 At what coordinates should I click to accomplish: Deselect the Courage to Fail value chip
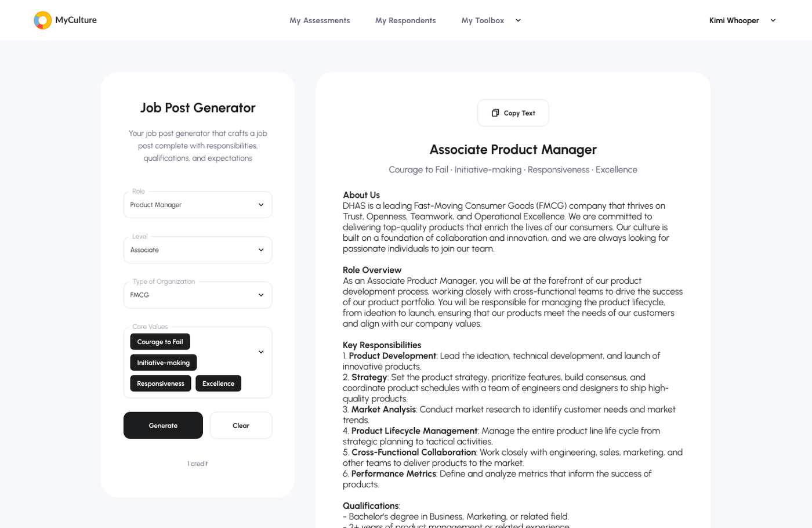click(x=160, y=342)
